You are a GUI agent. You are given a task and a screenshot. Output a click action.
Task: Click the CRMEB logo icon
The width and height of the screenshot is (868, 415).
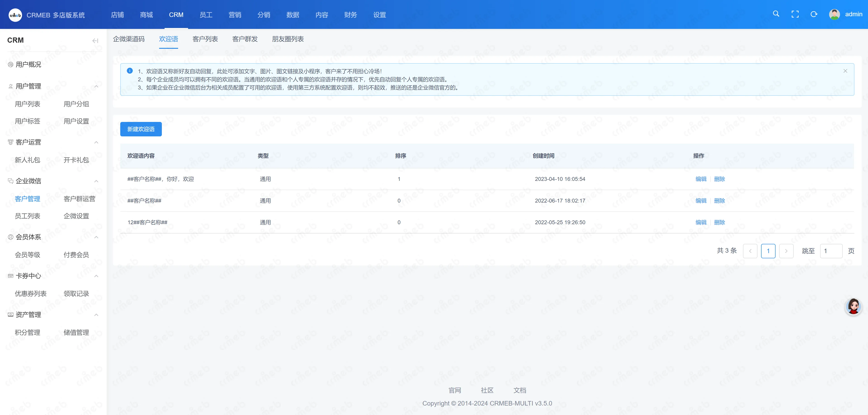15,15
